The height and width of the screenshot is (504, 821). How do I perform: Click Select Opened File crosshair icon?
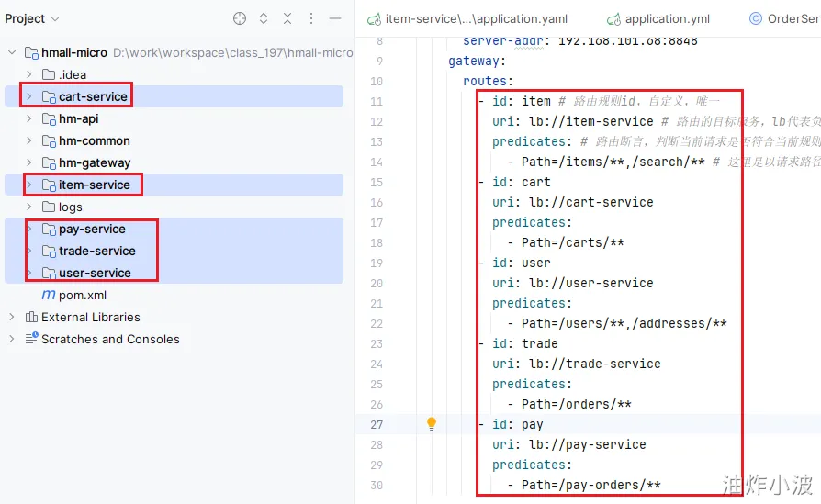tap(240, 18)
